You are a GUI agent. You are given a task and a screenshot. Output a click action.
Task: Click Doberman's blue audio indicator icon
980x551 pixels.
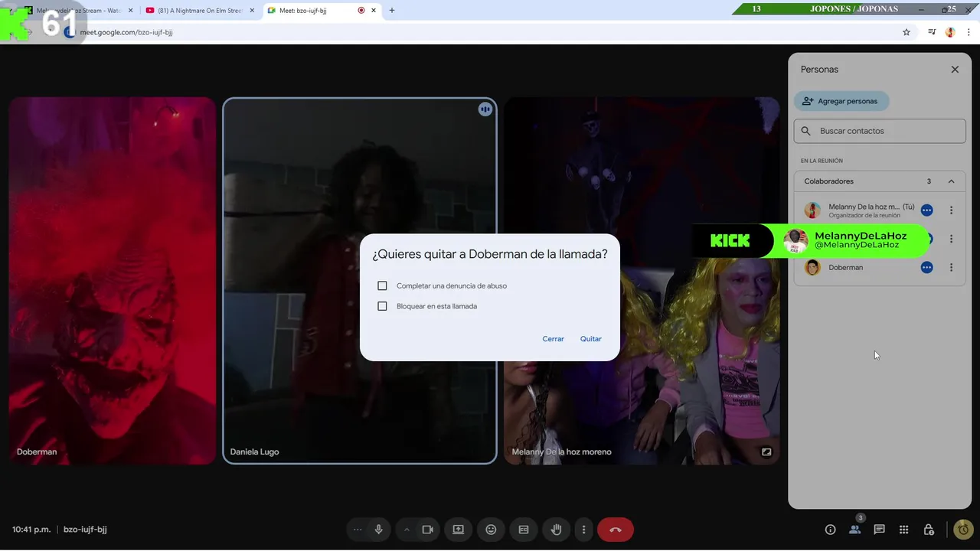tap(927, 268)
